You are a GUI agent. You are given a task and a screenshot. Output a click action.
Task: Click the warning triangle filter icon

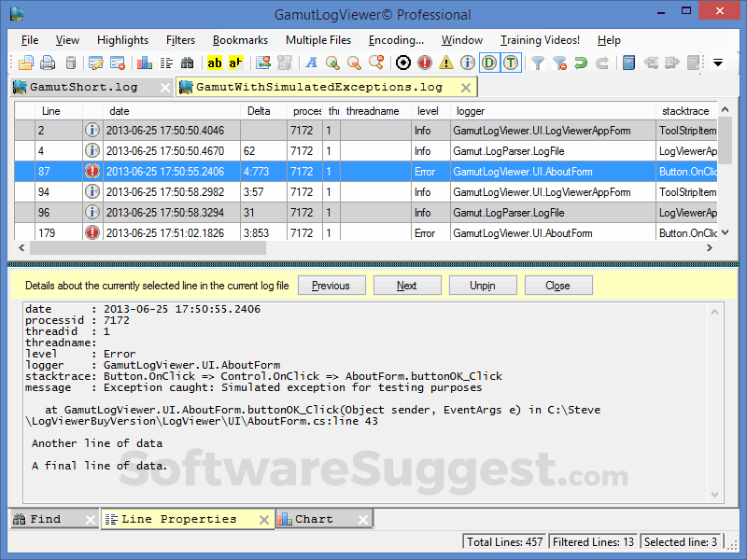(444, 63)
